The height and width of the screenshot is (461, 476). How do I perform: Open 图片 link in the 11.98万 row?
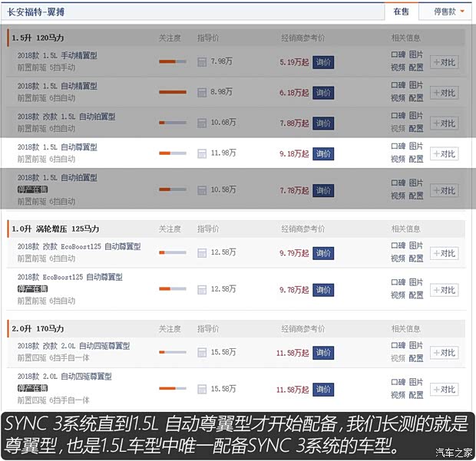415,147
